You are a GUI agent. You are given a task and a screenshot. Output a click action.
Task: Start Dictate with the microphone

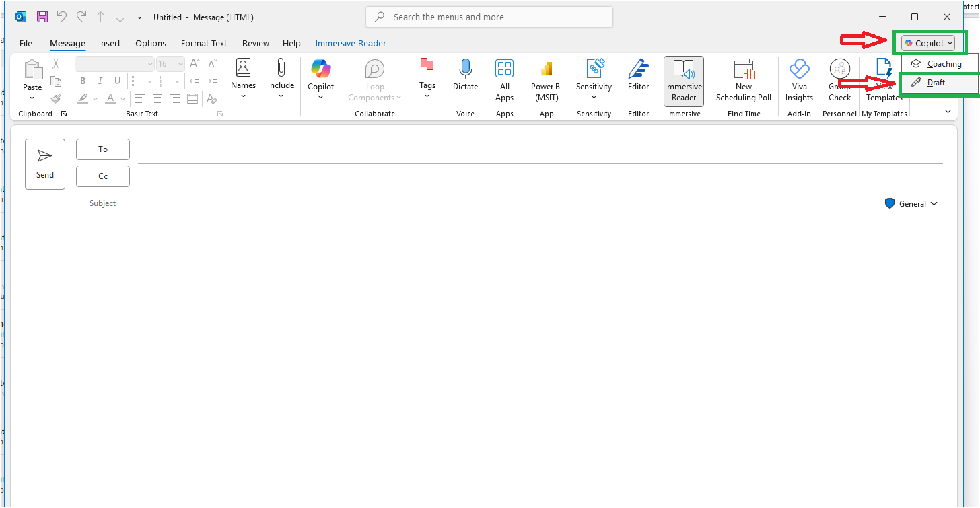465,75
